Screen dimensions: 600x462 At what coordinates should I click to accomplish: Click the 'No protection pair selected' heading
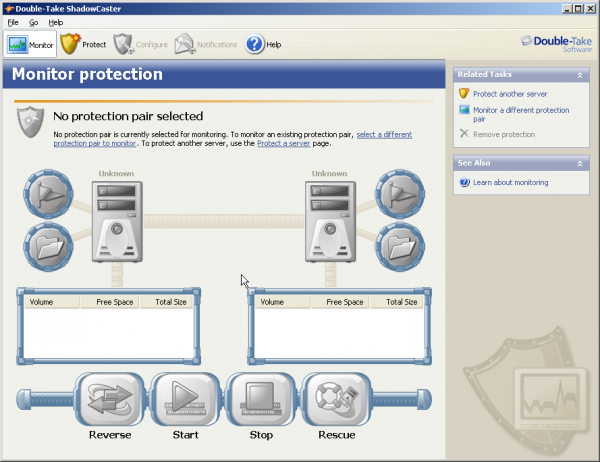(x=128, y=116)
